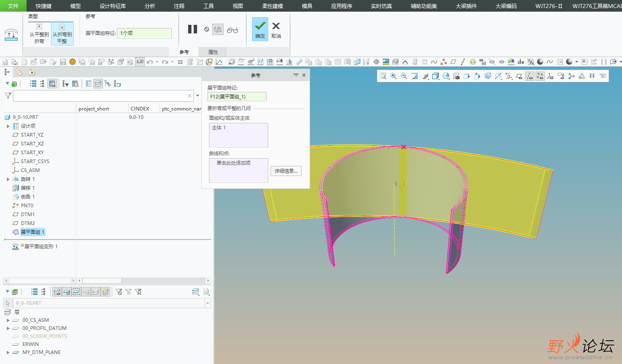Click the green checkmark 确定 button
The width and height of the screenshot is (622, 364).
click(260, 29)
